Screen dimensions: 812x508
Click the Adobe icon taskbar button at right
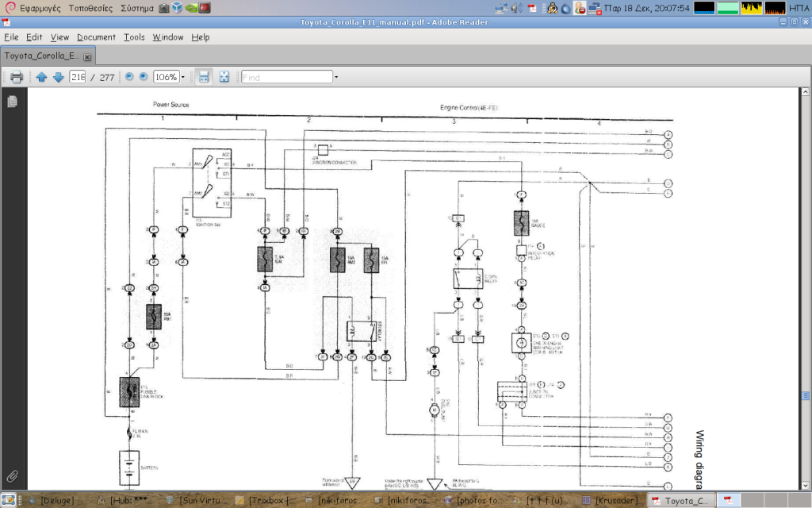click(728, 500)
